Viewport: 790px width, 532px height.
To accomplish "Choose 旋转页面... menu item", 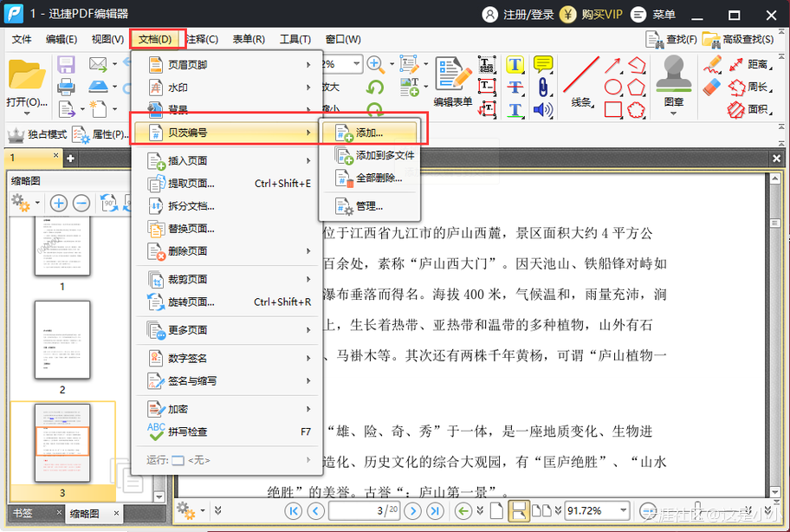I will coord(228,302).
